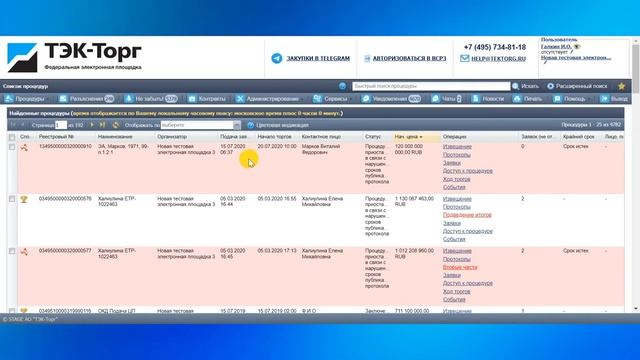Tick checkbox for procedure 0349500000320000577
The width and height of the screenshot is (640, 360).
pos(12,251)
